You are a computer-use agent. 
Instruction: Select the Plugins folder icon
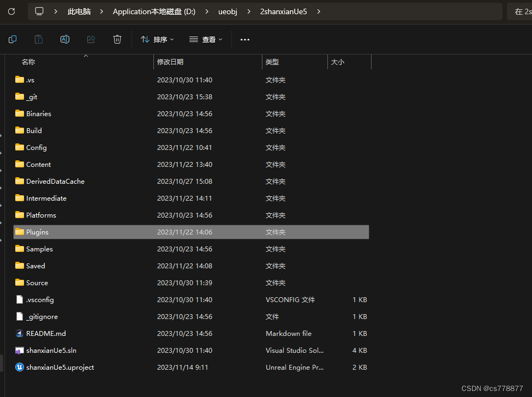[x=20, y=232]
